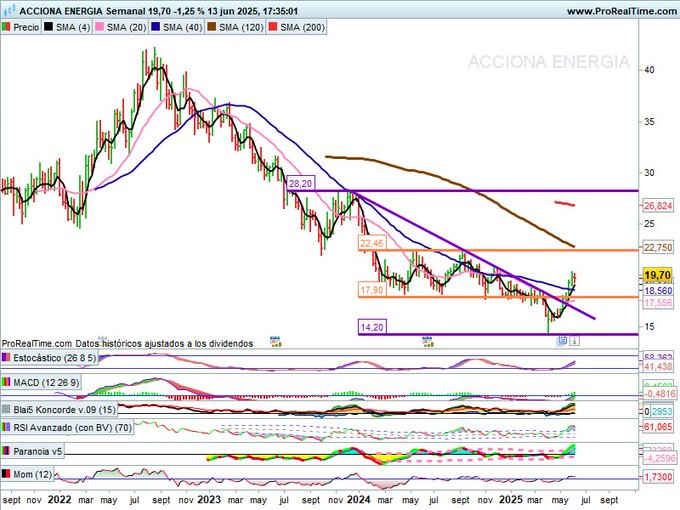Click the dividend marker icon near jun 2024
The height and width of the screenshot is (510, 680).
coord(428,341)
